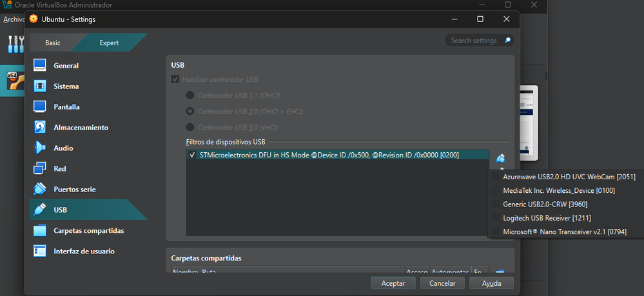Viewport: 644px width, 296px height.
Task: Select the STMicroelectronics DFU in HS Mode filter text
Action: point(329,155)
